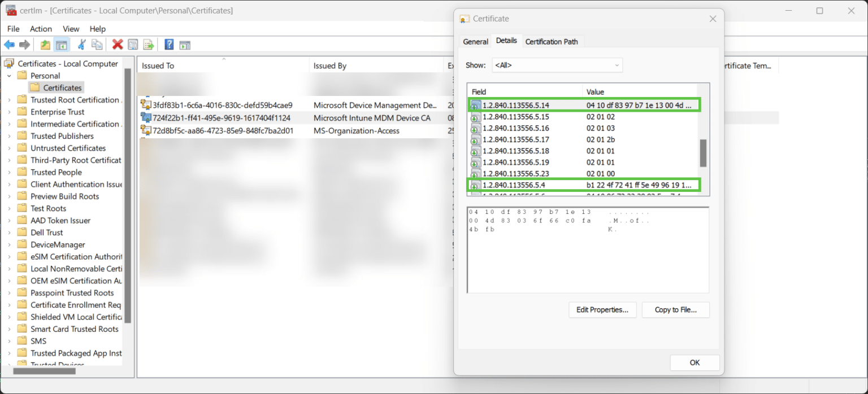Click the Back navigation arrow
This screenshot has height=394, width=868.
click(9, 44)
